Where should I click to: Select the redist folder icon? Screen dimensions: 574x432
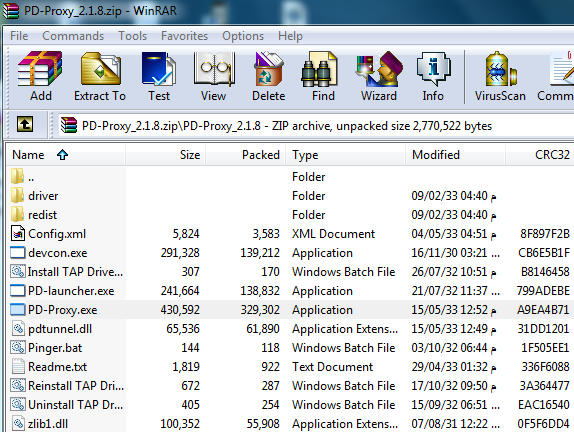click(x=18, y=214)
